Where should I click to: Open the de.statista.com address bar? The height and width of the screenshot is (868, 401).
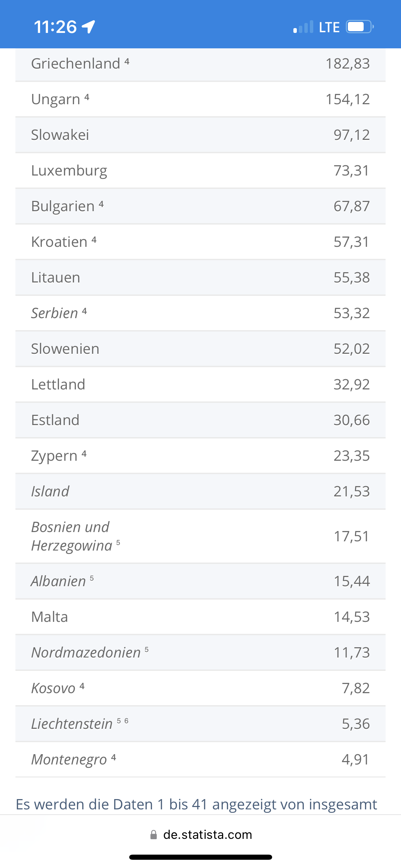pyautogui.click(x=200, y=835)
